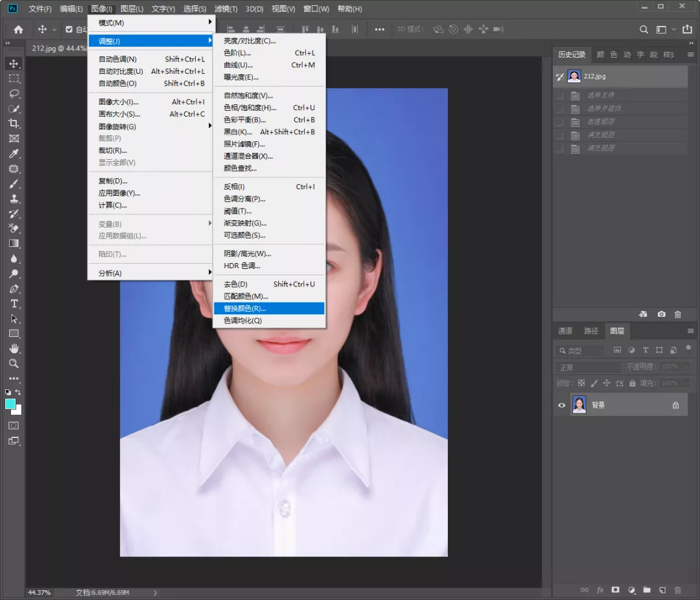Switch to the 通道 tab

click(x=565, y=331)
